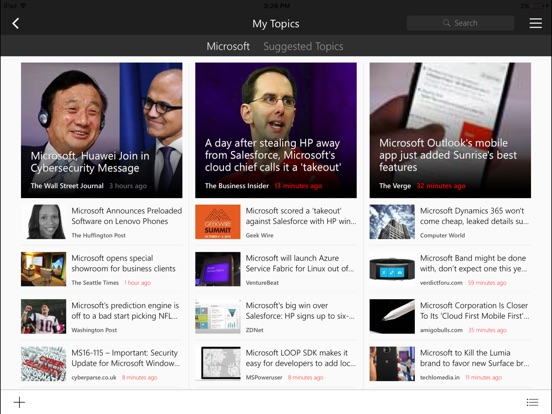The width and height of the screenshot is (552, 414).
Task: Click 'techlomedia.in' source label
Action: [x=440, y=377]
